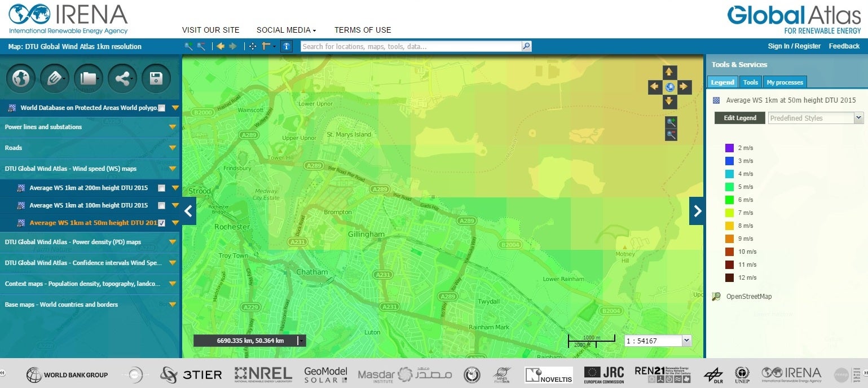The width and height of the screenshot is (868, 388).
Task: Open the Sign In / Register link
Action: (x=794, y=46)
